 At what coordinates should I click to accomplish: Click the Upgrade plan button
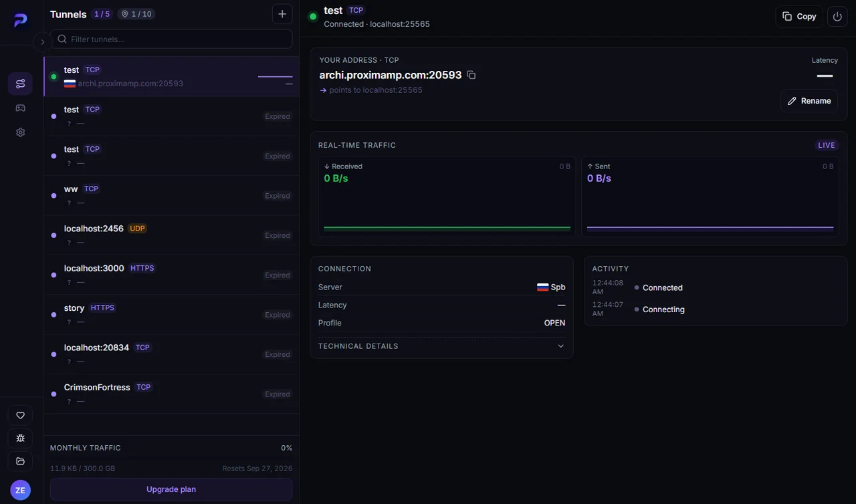[x=171, y=489]
